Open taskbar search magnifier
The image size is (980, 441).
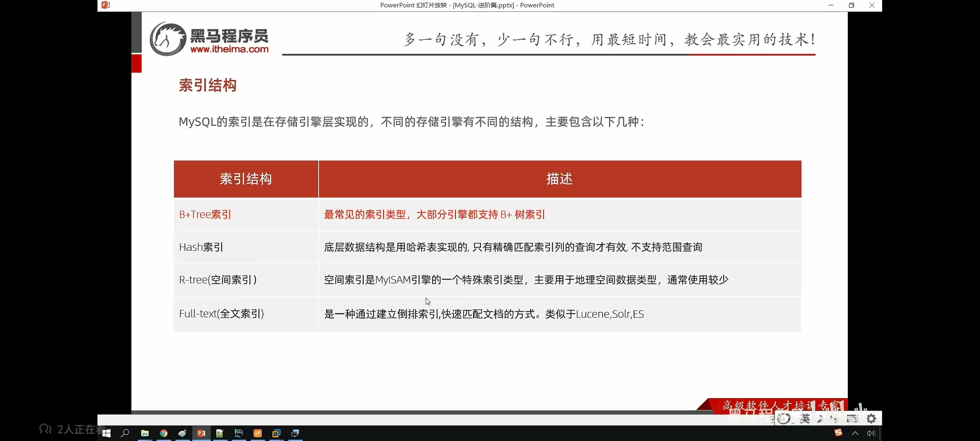(x=125, y=433)
